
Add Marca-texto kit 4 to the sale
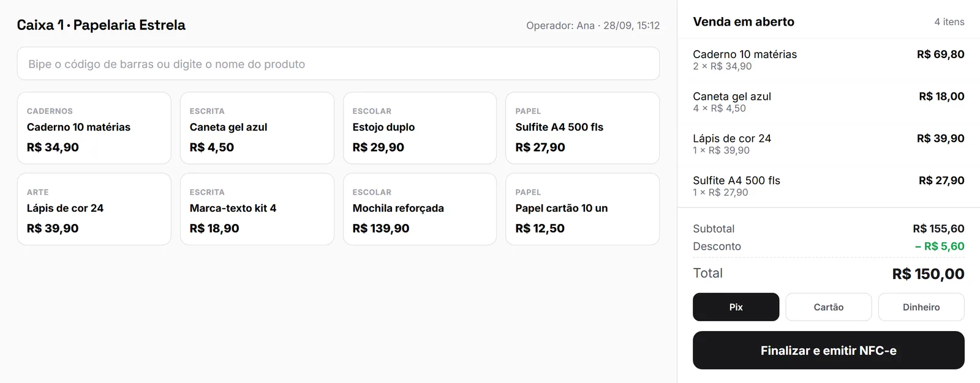pos(257,209)
